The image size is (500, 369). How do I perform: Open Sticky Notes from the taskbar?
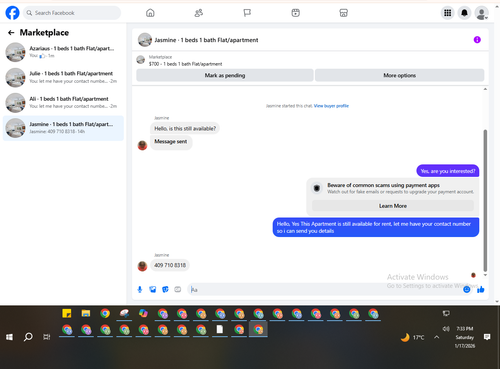(67, 313)
